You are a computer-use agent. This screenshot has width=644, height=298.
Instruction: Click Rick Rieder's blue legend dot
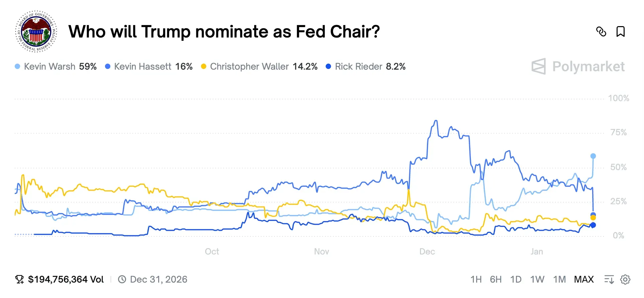(x=328, y=67)
